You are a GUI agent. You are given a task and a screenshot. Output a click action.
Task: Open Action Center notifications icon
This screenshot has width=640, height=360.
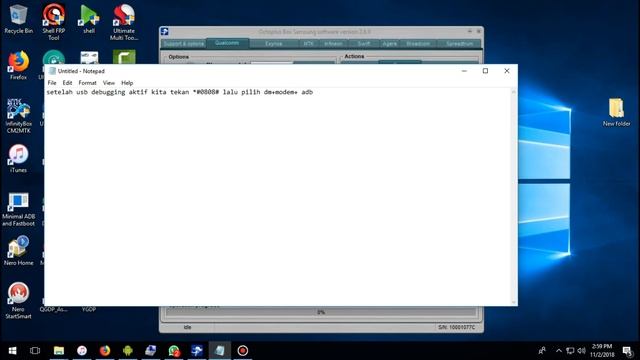click(x=628, y=351)
